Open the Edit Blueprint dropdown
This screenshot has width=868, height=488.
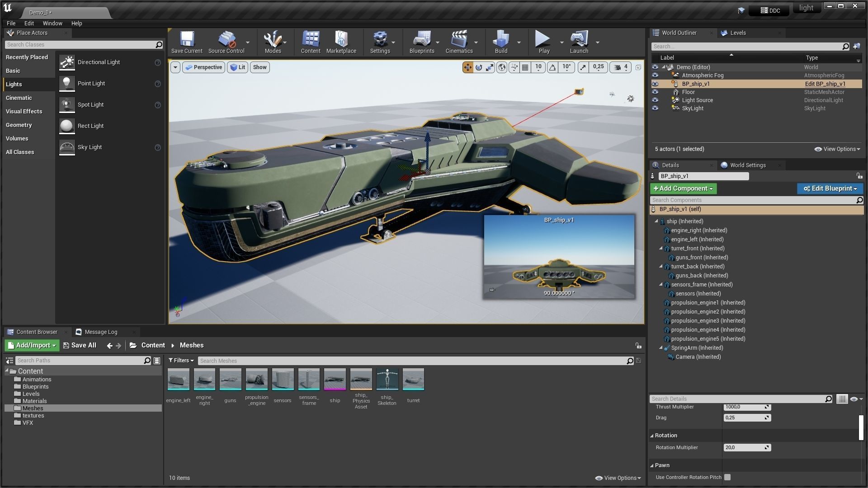pyautogui.click(x=830, y=188)
